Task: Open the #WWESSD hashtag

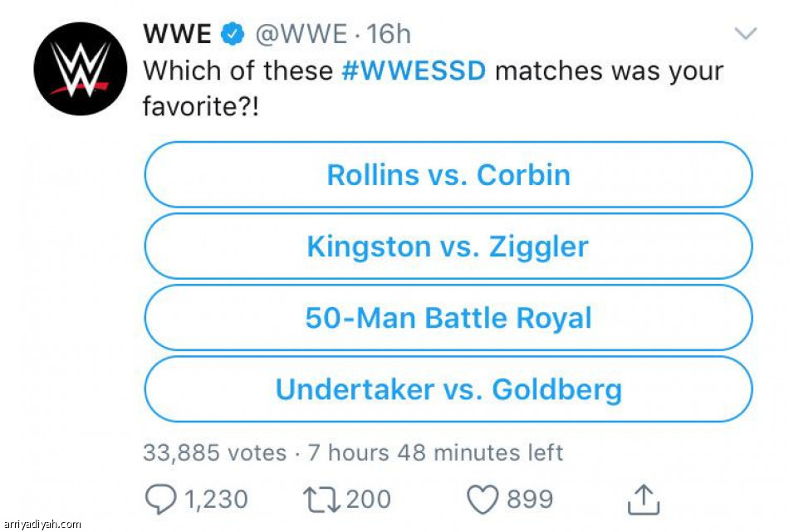Action: pyautogui.click(x=413, y=71)
